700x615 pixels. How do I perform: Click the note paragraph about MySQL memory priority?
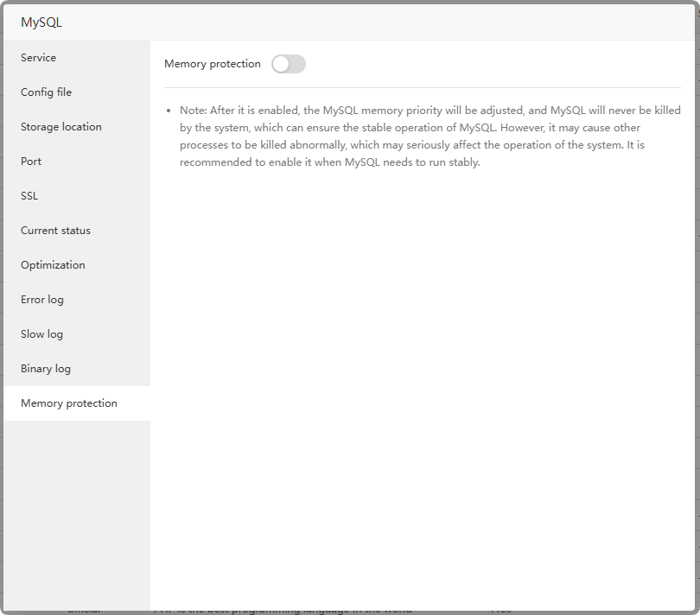point(430,136)
